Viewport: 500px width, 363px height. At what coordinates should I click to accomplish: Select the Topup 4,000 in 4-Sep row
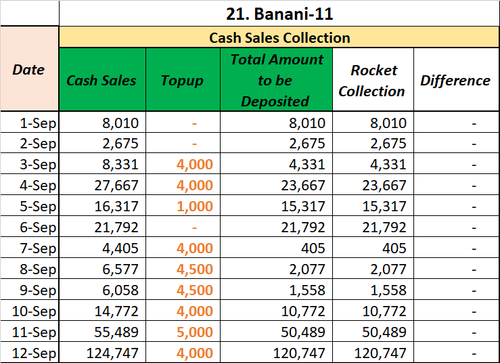tap(183, 185)
